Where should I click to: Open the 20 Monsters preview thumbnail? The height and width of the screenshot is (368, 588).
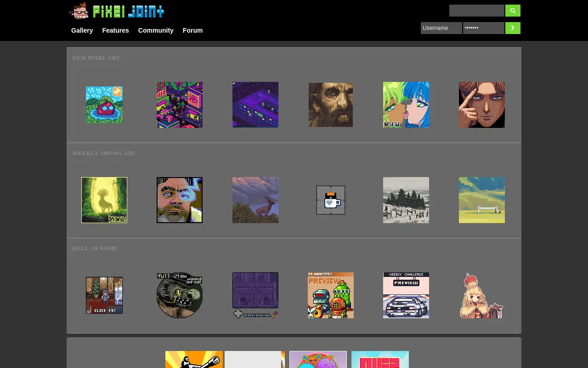click(x=331, y=295)
